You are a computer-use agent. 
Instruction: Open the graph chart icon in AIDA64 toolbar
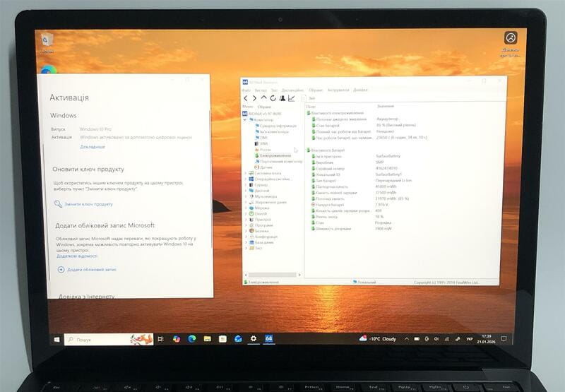[291, 98]
